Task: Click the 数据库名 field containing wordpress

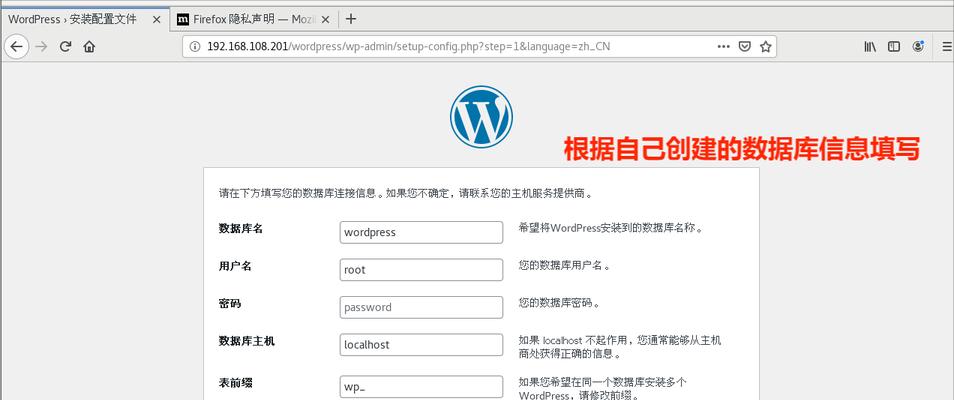Action: [x=421, y=232]
